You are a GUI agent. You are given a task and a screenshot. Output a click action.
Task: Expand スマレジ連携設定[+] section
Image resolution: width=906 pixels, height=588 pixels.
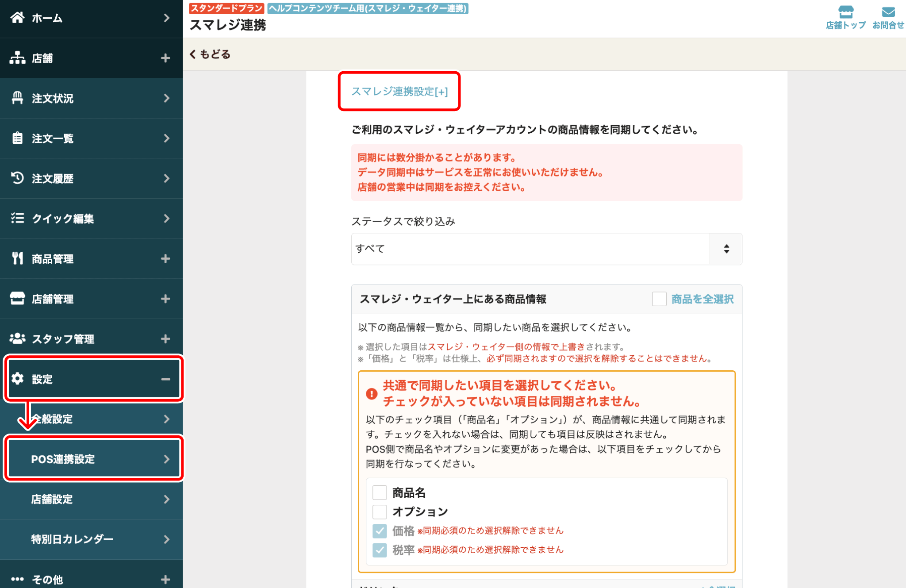point(399,91)
